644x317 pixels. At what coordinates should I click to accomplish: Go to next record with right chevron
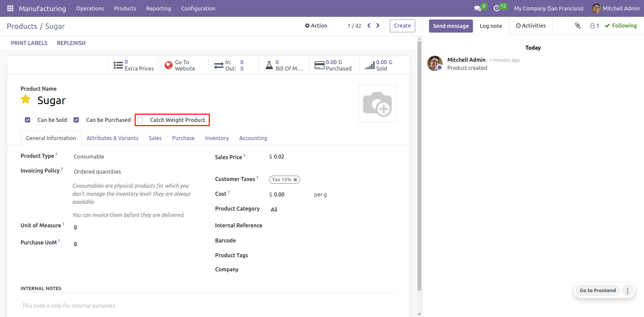[x=378, y=26]
